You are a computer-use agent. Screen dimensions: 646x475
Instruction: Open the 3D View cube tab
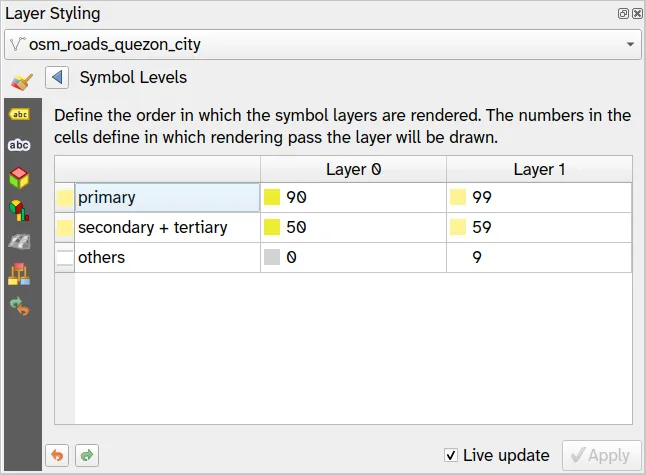(x=19, y=178)
